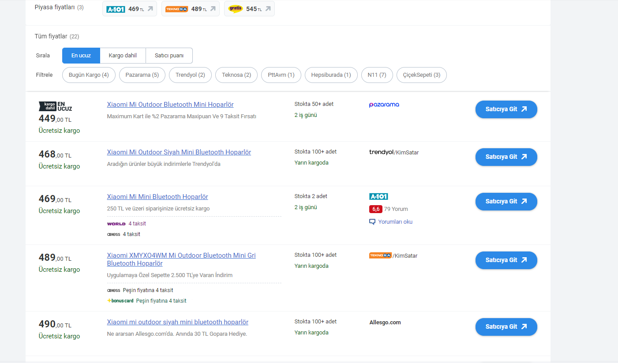618x364 pixels.
Task: Filter offers by ÇiçekSepeti (3)
Action: [422, 75]
